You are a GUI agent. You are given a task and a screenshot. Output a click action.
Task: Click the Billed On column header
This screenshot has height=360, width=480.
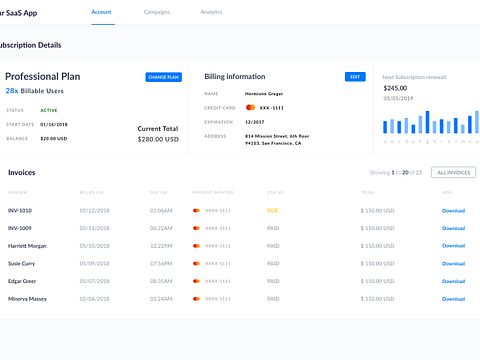pyautogui.click(x=91, y=193)
